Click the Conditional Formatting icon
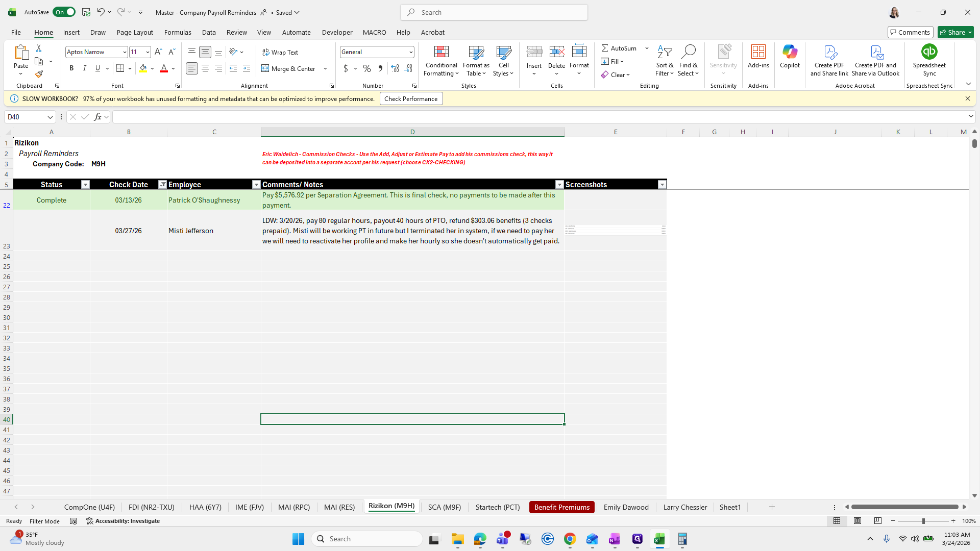 coord(441,52)
